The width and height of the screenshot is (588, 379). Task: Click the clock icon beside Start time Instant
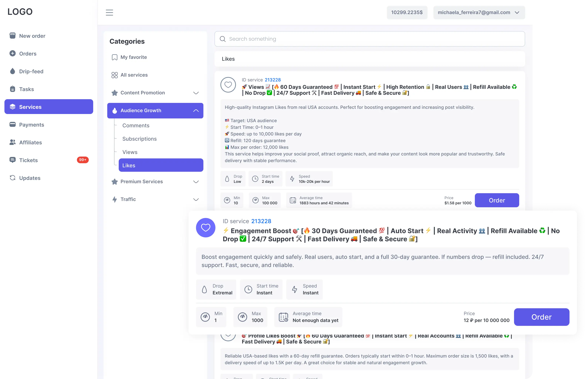click(248, 289)
